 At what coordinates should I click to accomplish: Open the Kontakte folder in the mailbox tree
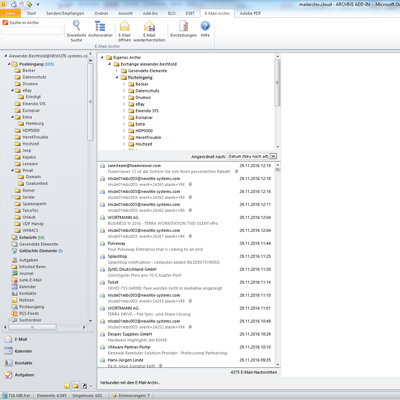pyautogui.click(x=24, y=293)
